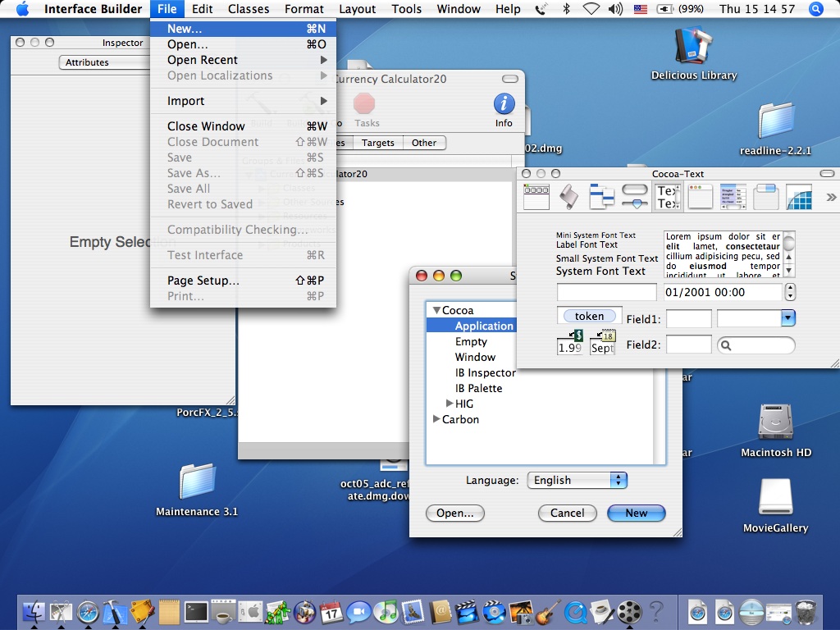
Task: Click the blue combo box arrow in palette
Action: coord(787,317)
